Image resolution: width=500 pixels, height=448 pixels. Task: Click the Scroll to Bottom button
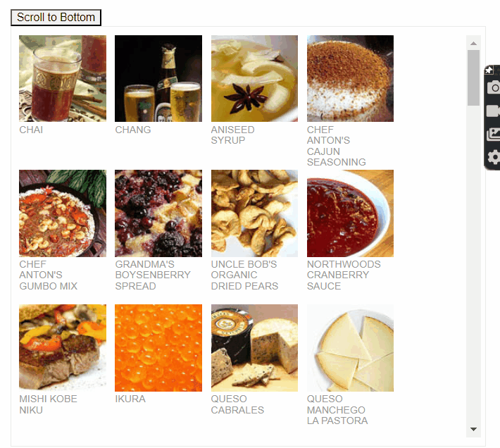pos(56,17)
